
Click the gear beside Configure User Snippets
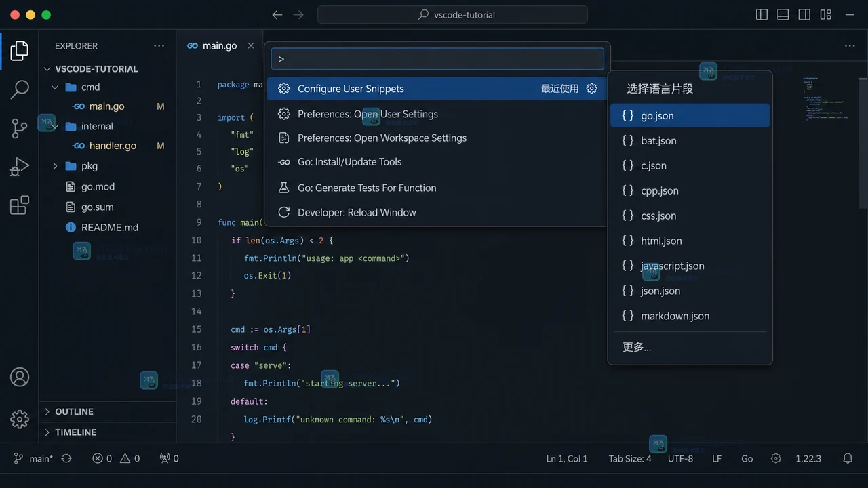592,89
